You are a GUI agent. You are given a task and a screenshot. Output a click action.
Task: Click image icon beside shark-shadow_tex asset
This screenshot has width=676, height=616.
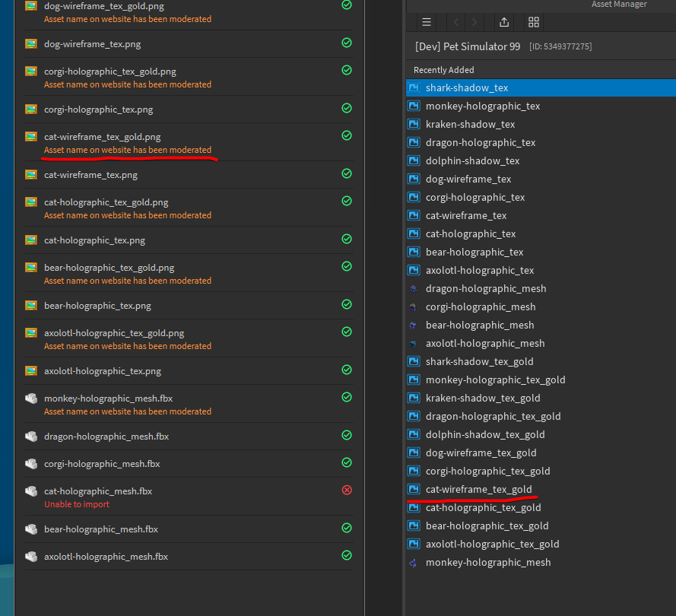point(414,88)
